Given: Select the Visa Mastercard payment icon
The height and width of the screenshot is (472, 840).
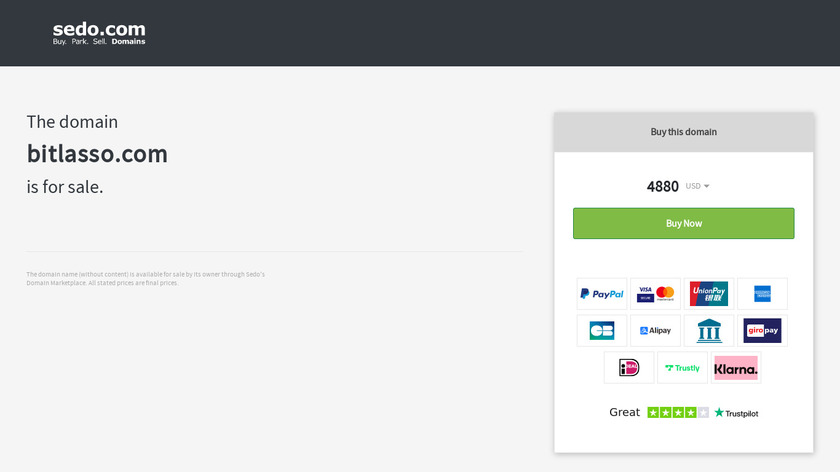Looking at the screenshot, I should 656,294.
